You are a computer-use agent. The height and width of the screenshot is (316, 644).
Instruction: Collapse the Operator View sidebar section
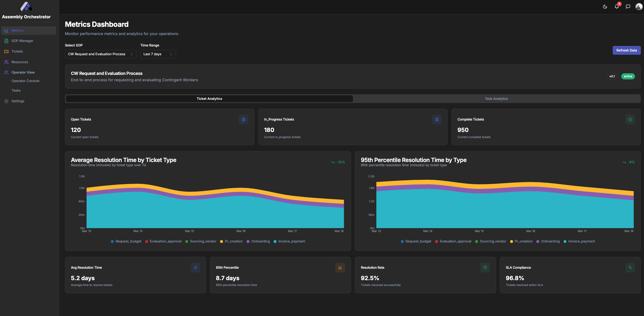(x=23, y=72)
